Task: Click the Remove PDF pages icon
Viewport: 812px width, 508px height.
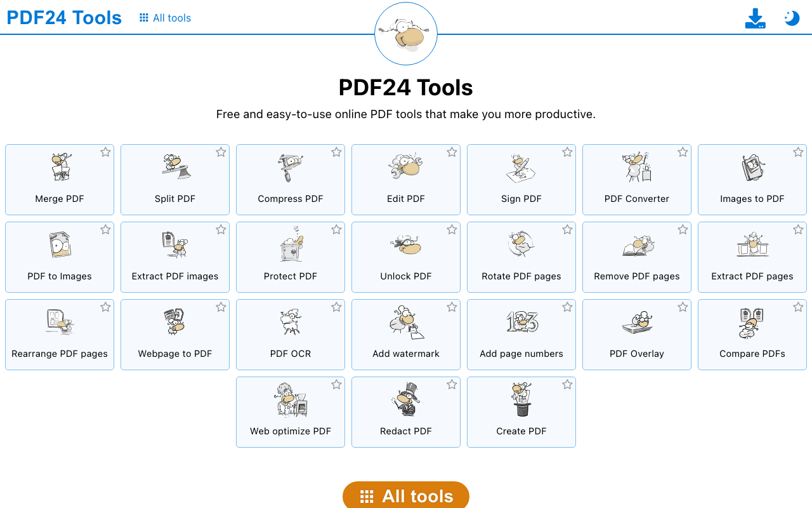Action: pos(637,246)
